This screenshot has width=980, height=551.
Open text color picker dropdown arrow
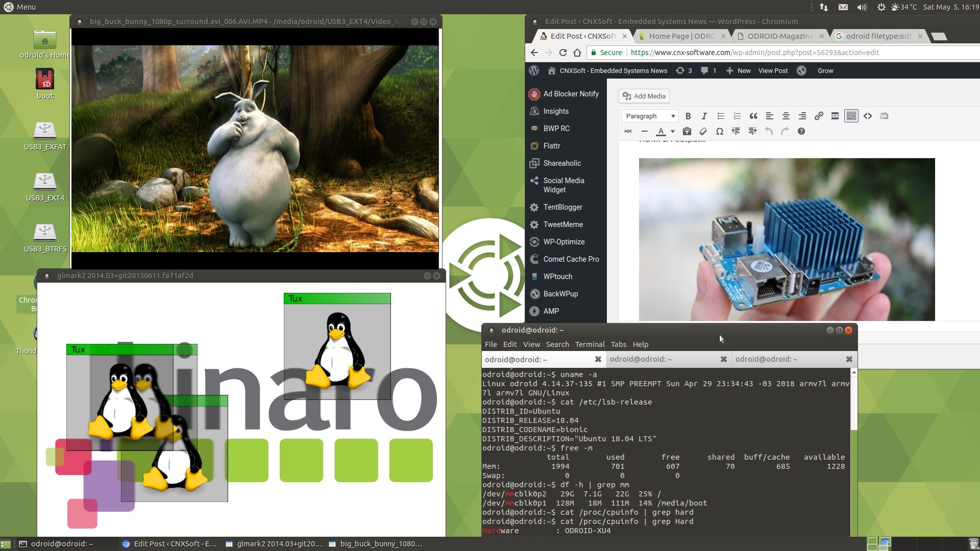[673, 132]
